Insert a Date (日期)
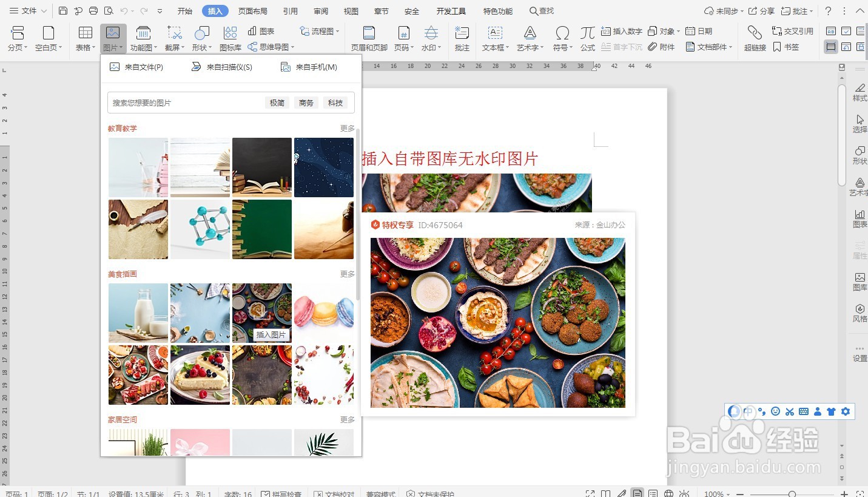 click(x=700, y=31)
